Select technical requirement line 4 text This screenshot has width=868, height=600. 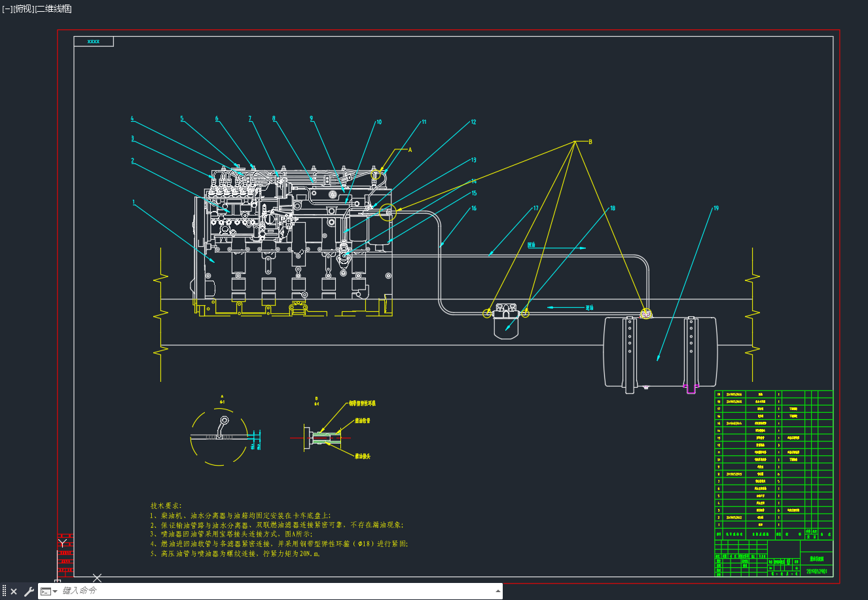click(x=279, y=544)
